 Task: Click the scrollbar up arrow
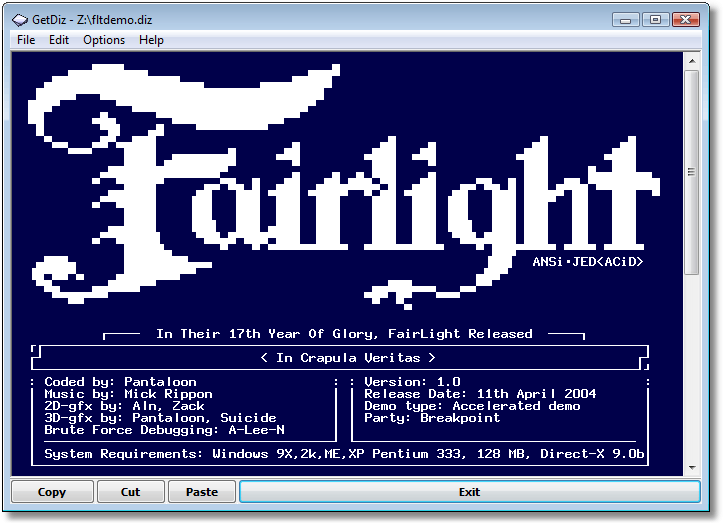click(x=691, y=62)
